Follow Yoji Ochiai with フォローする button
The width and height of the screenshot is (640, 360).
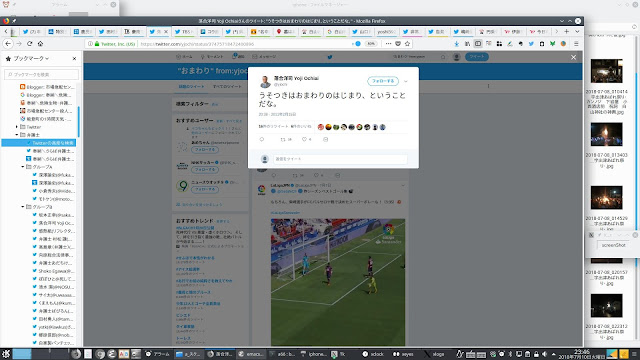pos(383,81)
